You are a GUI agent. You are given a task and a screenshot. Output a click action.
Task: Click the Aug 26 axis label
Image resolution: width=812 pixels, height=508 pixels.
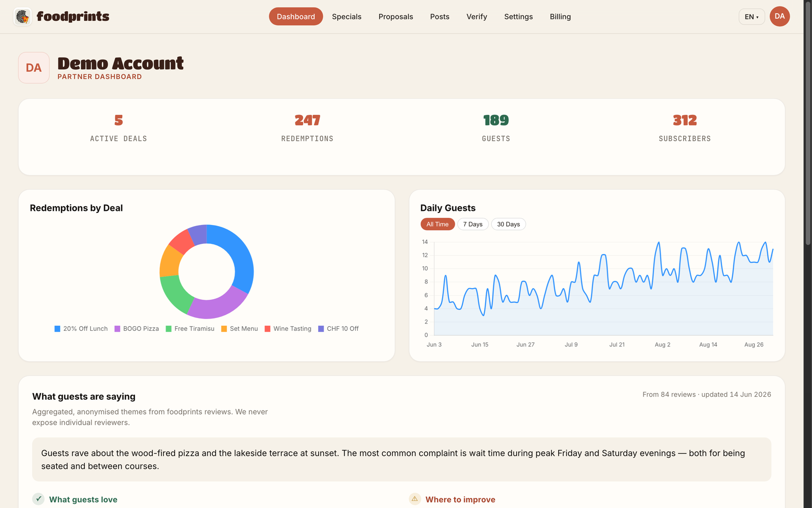(754, 344)
